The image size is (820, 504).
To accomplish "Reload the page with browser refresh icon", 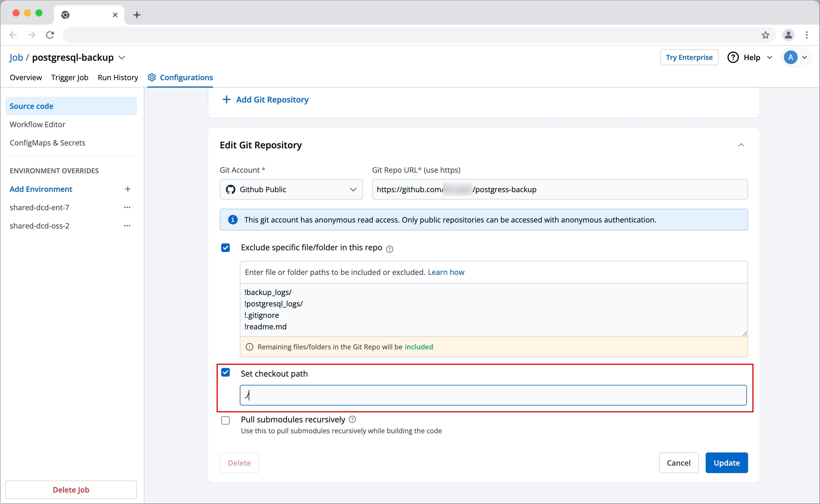I will coord(50,35).
